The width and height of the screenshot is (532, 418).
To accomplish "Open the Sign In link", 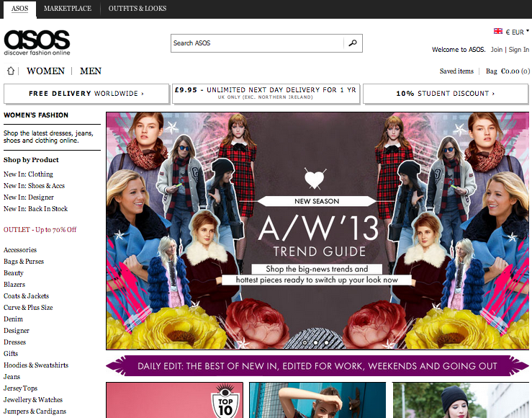I will [518, 50].
